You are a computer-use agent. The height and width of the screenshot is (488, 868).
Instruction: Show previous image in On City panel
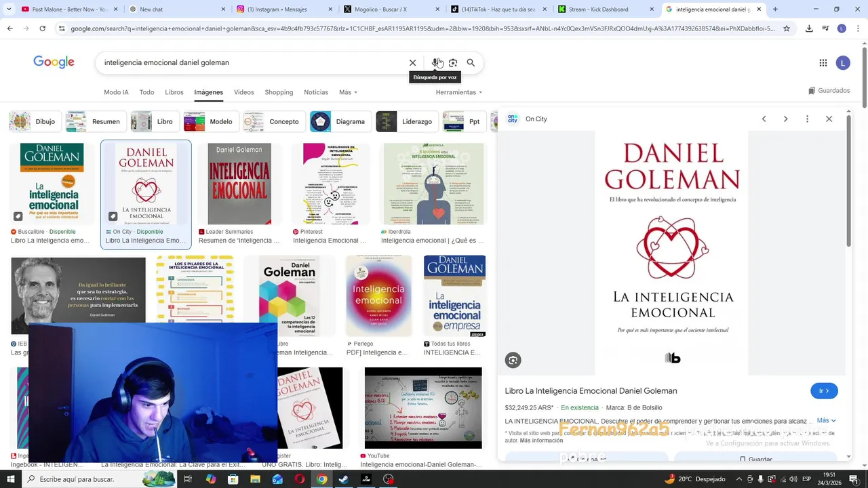tap(764, 119)
